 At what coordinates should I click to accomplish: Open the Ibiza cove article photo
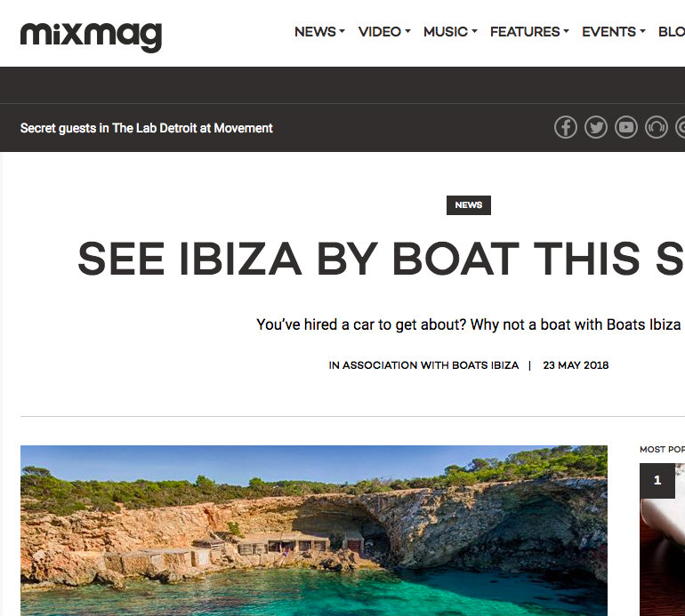tap(314, 531)
